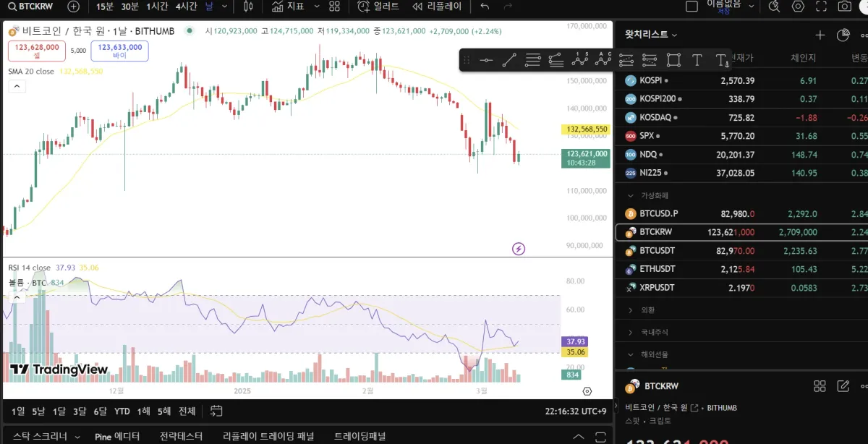Click the red 셀 sell price button
The height and width of the screenshot is (444, 868).
[x=37, y=51]
